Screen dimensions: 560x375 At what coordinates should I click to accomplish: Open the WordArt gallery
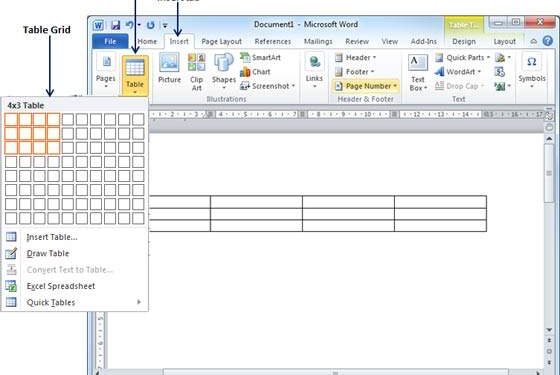(x=458, y=72)
